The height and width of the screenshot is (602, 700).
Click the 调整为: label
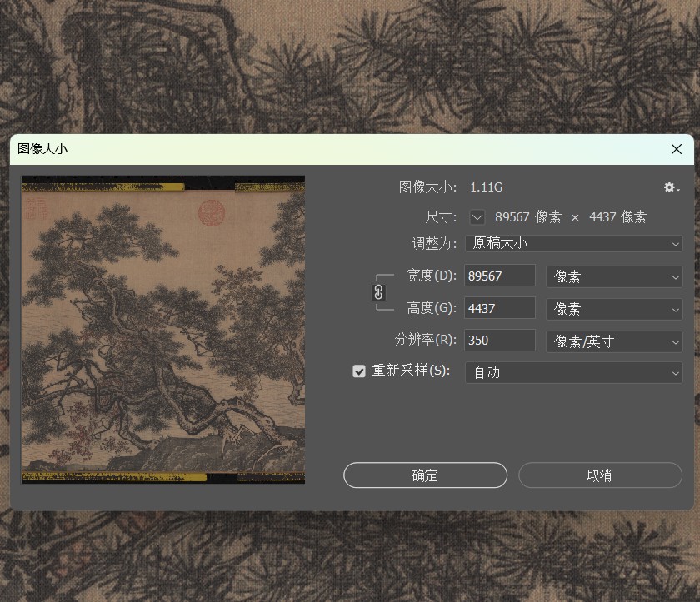click(x=435, y=243)
